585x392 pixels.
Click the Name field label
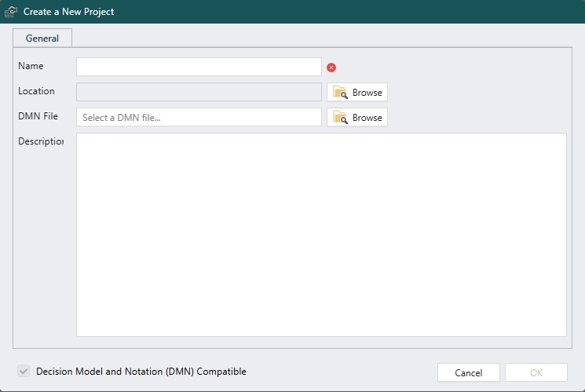tap(31, 66)
